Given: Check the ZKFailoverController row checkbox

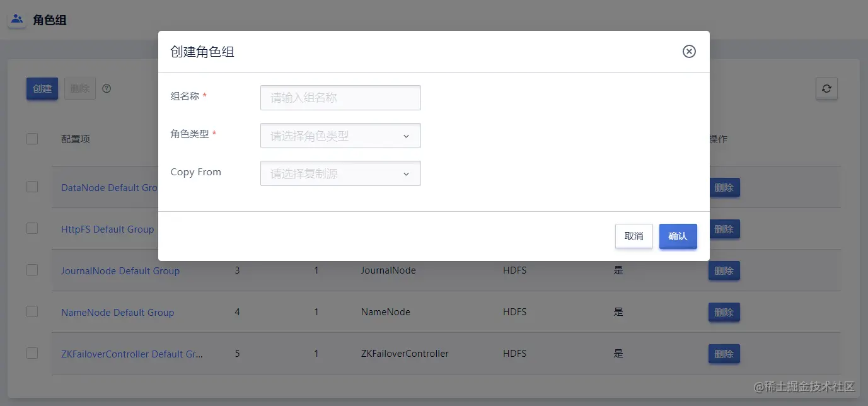Looking at the screenshot, I should (32, 354).
